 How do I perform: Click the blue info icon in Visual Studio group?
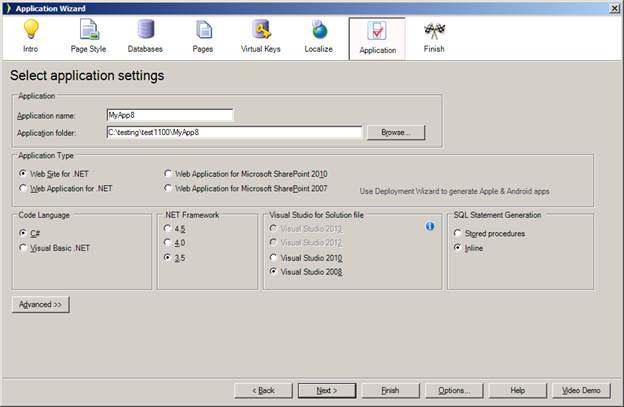430,226
